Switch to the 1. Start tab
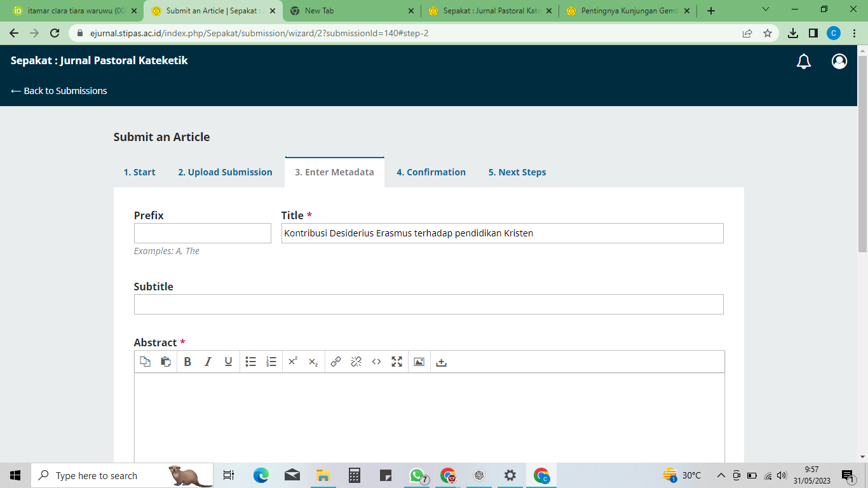Viewport: 868px width, 488px height. tap(139, 172)
